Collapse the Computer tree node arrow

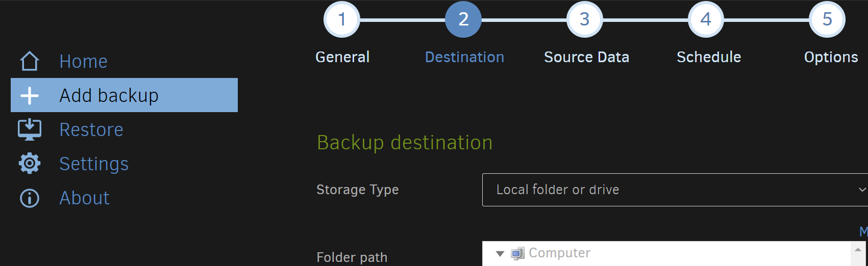tap(500, 253)
